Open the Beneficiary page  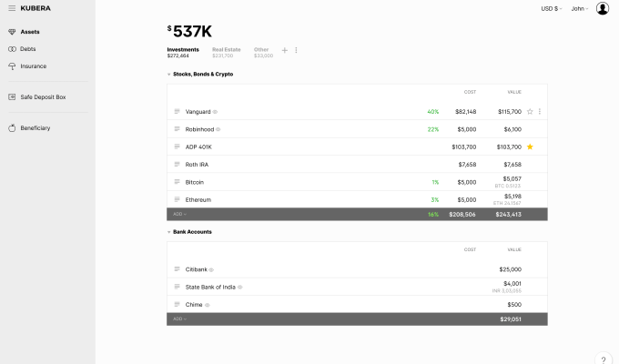(x=36, y=128)
